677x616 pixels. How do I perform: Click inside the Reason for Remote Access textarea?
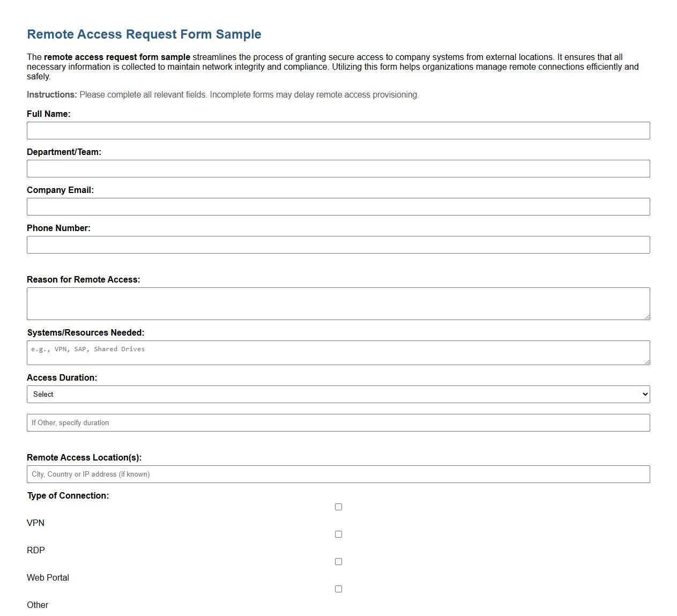coord(338,303)
